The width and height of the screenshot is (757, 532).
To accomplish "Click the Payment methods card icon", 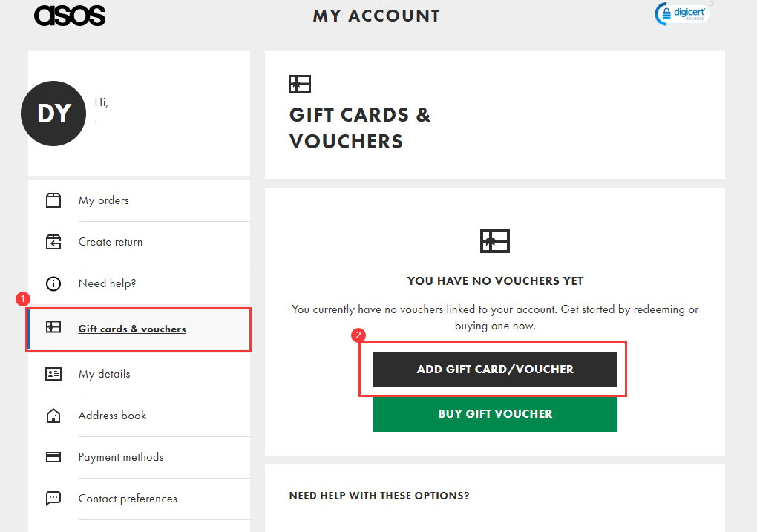I will (53, 457).
